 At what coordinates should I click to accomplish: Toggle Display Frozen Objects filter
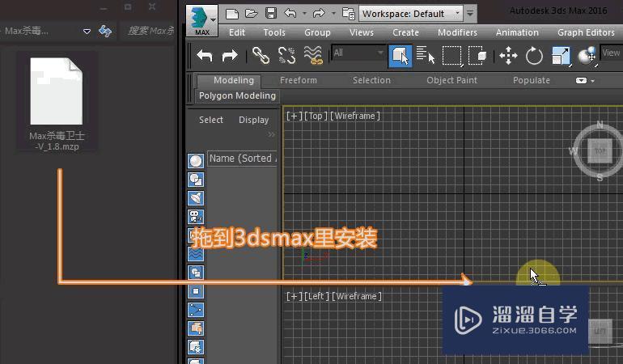(196, 347)
